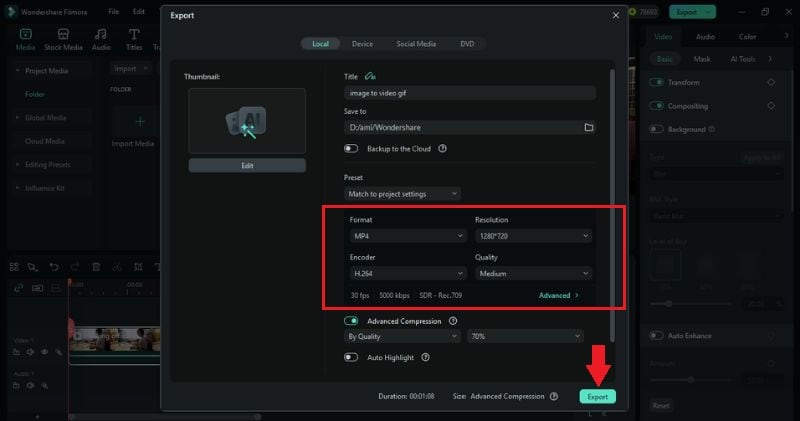Switch to the Audio properties tab
Screen dimensions: 800x421
coord(705,37)
